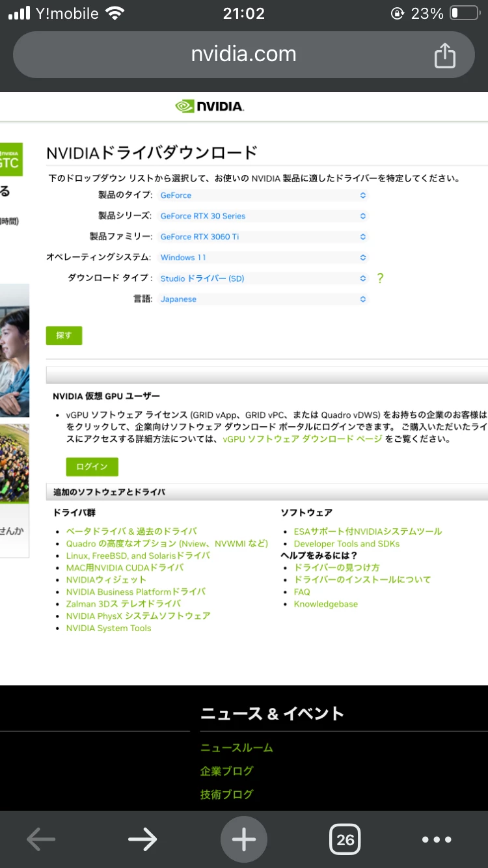Open the ダウンロード タイプ Studio driver dropdown
Image resolution: width=488 pixels, height=868 pixels.
coord(264,278)
